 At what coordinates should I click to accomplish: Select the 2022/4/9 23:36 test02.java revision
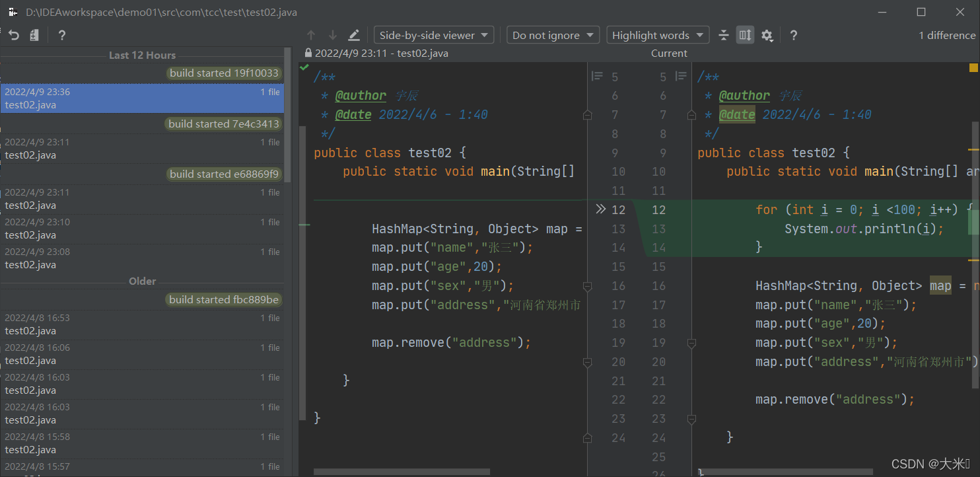[x=142, y=98]
